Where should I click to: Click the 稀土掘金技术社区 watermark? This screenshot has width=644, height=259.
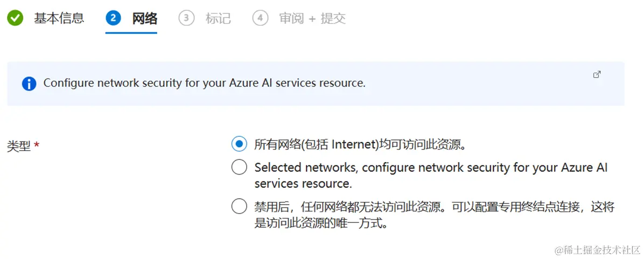coord(598,250)
